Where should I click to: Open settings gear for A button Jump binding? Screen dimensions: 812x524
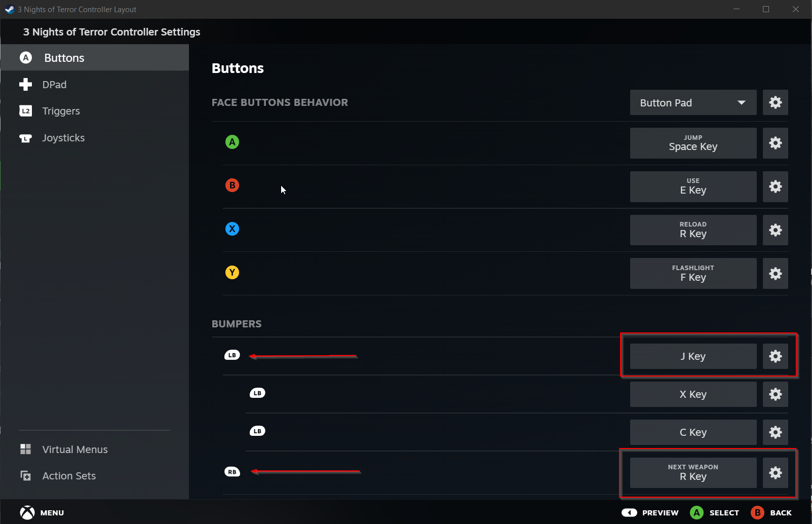775,143
